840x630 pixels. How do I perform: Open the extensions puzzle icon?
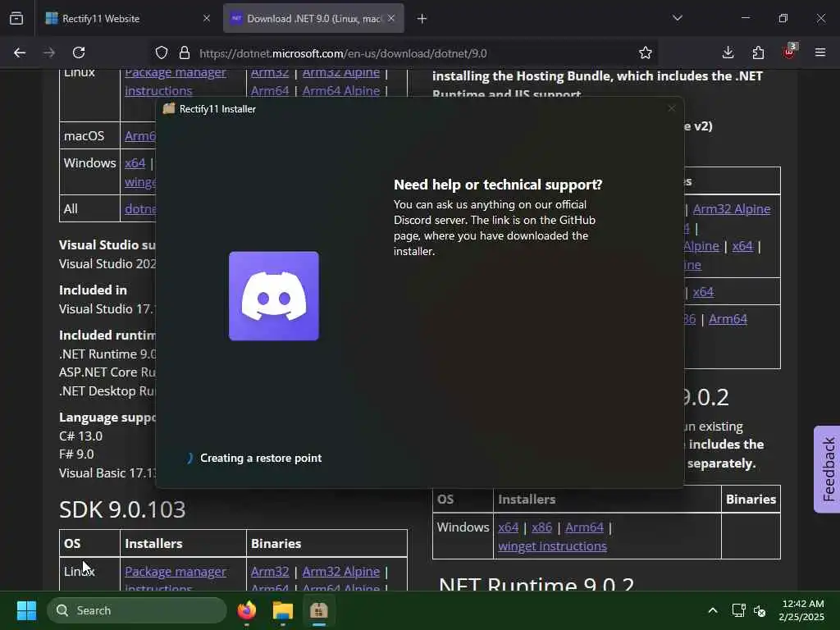(x=758, y=52)
